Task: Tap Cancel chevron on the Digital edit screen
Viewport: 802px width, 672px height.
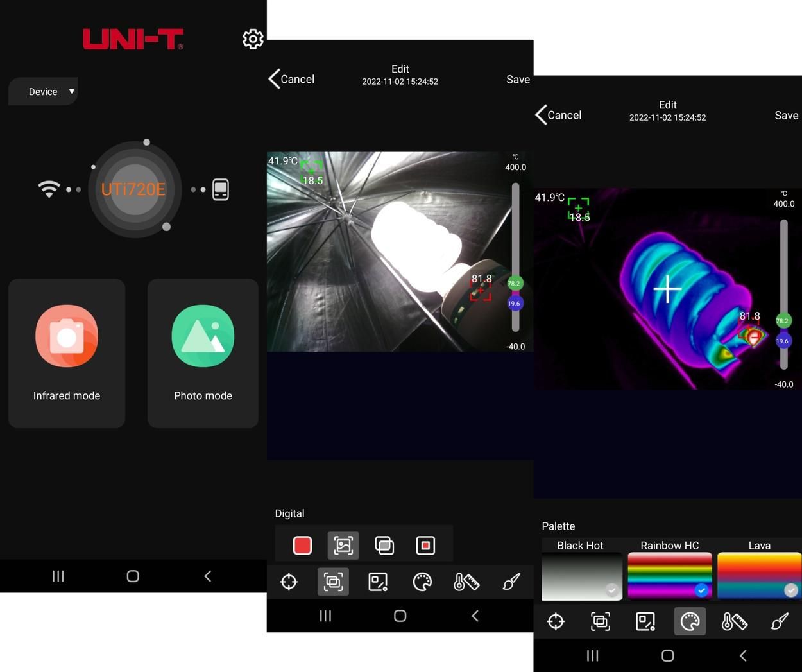Action: (x=275, y=79)
